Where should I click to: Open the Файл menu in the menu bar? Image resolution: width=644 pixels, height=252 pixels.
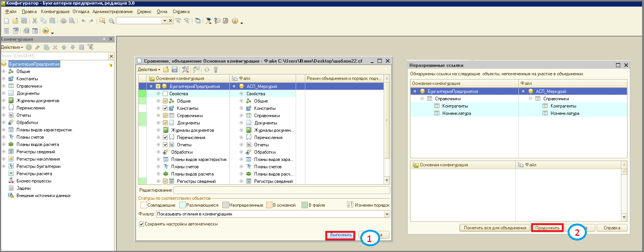[x=11, y=12]
